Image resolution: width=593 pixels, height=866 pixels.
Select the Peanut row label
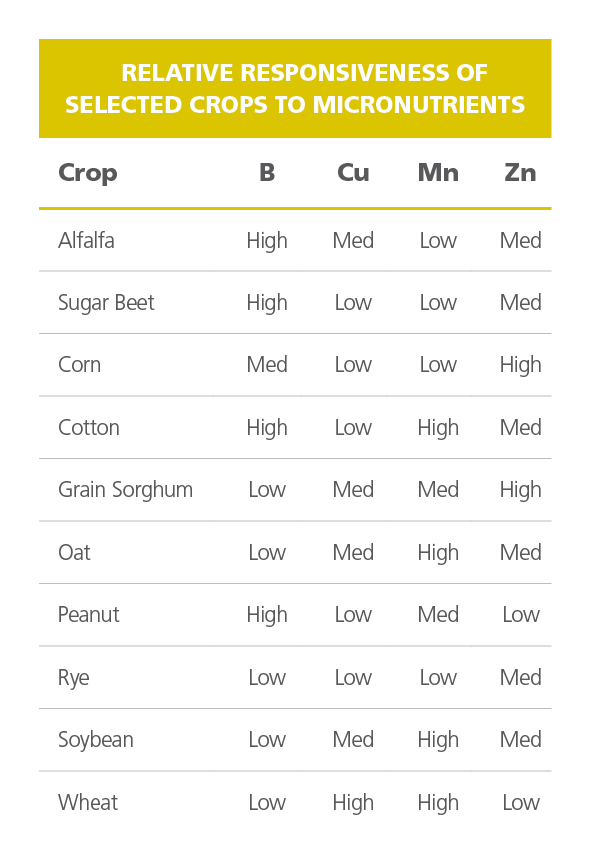pyautogui.click(x=88, y=615)
